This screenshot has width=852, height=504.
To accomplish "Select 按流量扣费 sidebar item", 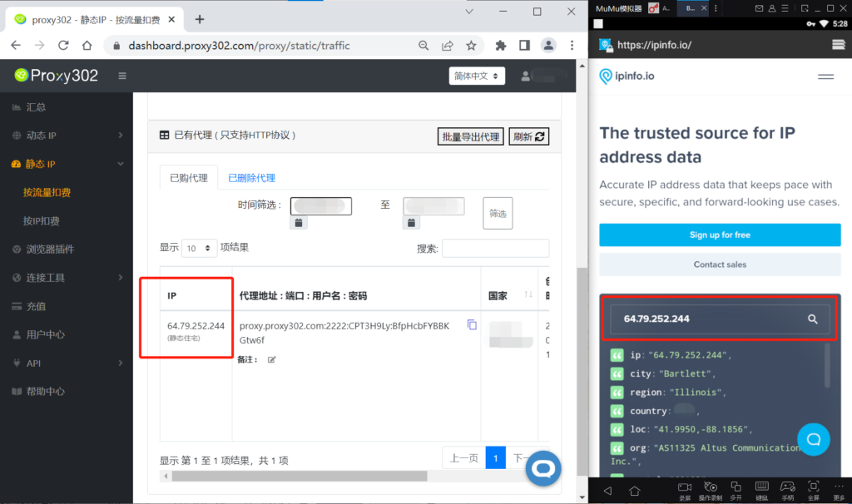I will (47, 192).
